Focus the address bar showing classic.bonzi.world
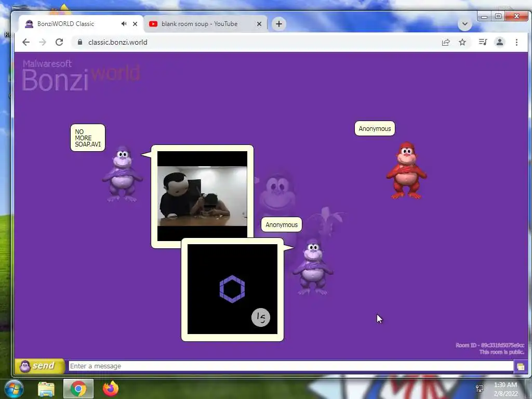Image resolution: width=532 pixels, height=399 pixels. (255, 42)
